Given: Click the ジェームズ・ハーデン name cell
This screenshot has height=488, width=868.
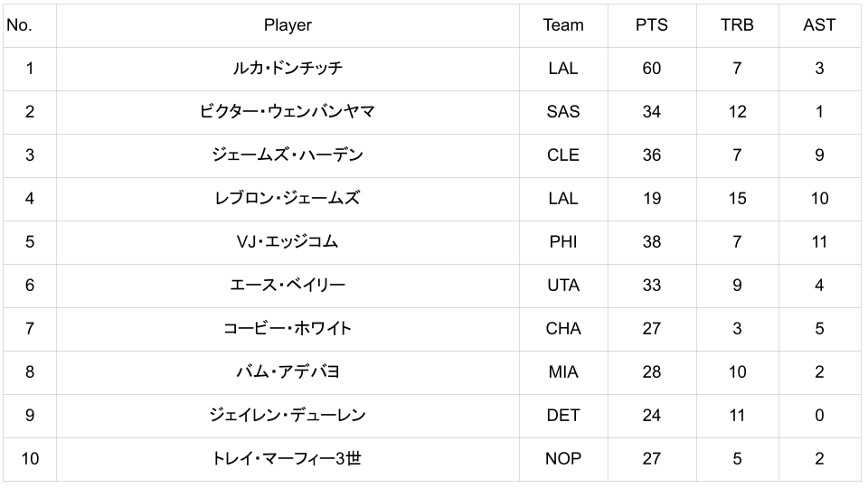Looking at the screenshot, I should click(288, 155).
